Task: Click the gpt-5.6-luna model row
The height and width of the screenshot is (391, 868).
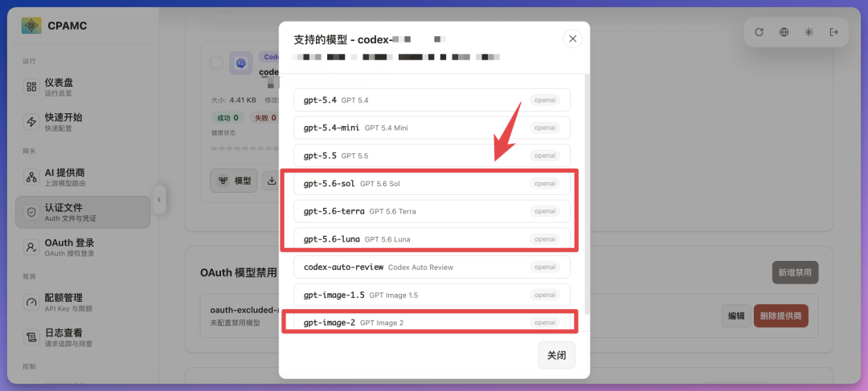Action: [x=432, y=239]
